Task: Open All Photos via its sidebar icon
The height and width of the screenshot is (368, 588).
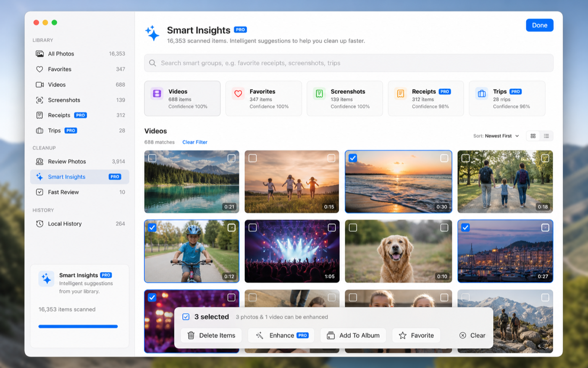Action: 39,54
